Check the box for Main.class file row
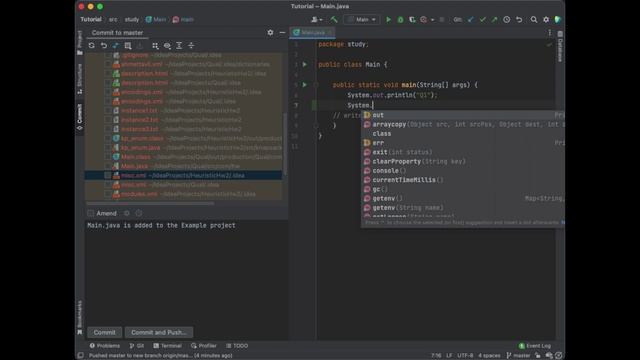Viewport: 640px width, 360px height. (x=107, y=157)
